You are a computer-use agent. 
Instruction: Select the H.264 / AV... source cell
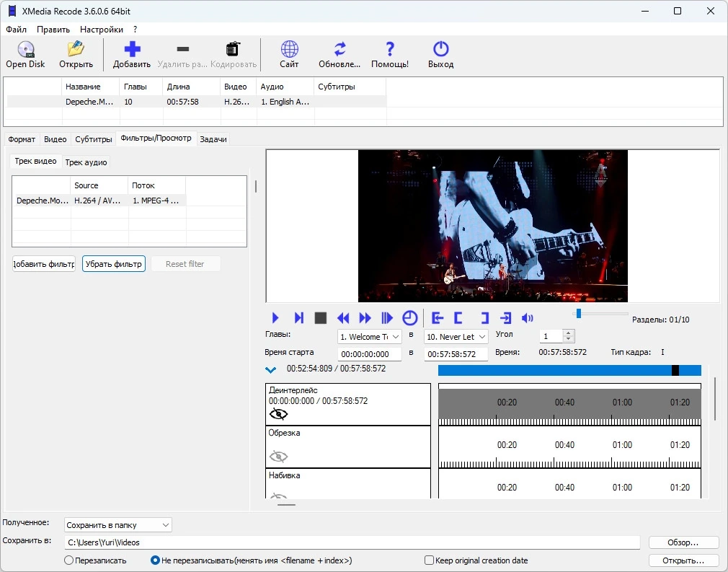tap(99, 201)
